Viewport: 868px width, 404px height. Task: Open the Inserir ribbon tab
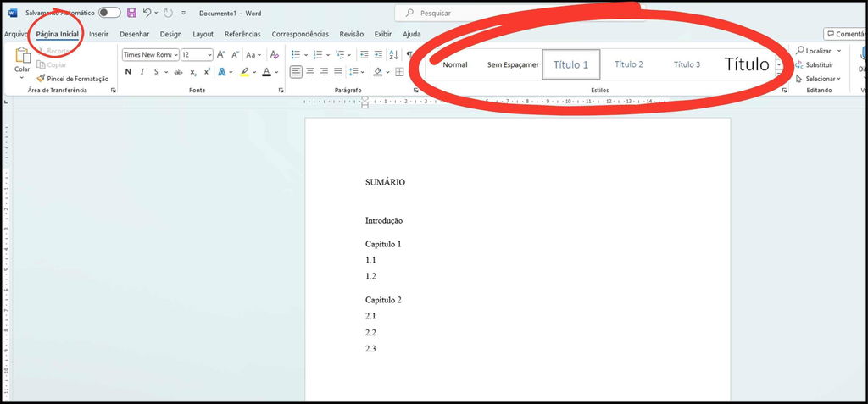coord(98,35)
